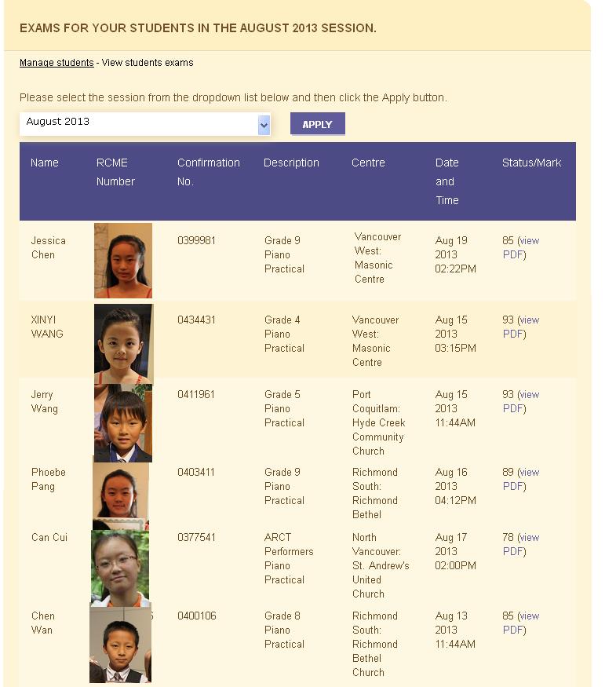Open the August 2013 session dropdown

pyautogui.click(x=145, y=123)
